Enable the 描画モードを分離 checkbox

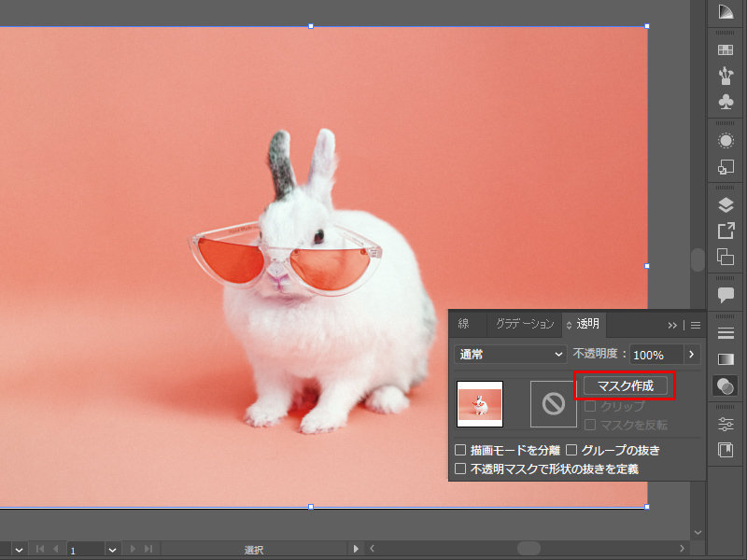tap(460, 450)
